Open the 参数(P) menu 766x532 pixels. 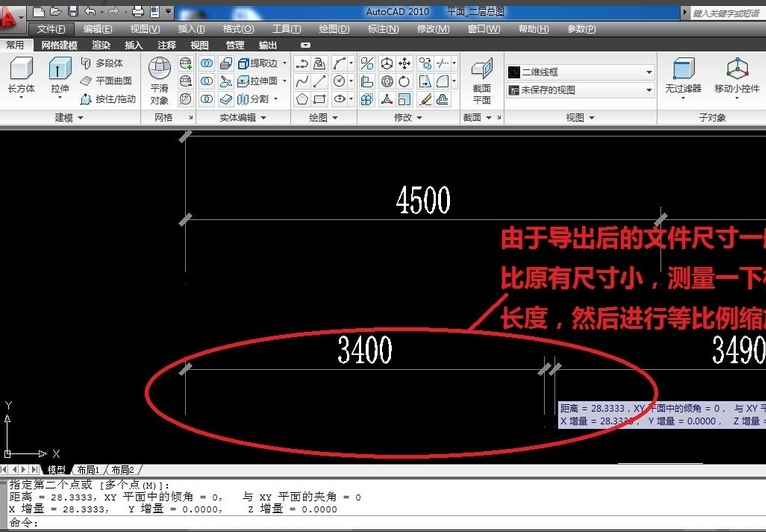pos(581,29)
